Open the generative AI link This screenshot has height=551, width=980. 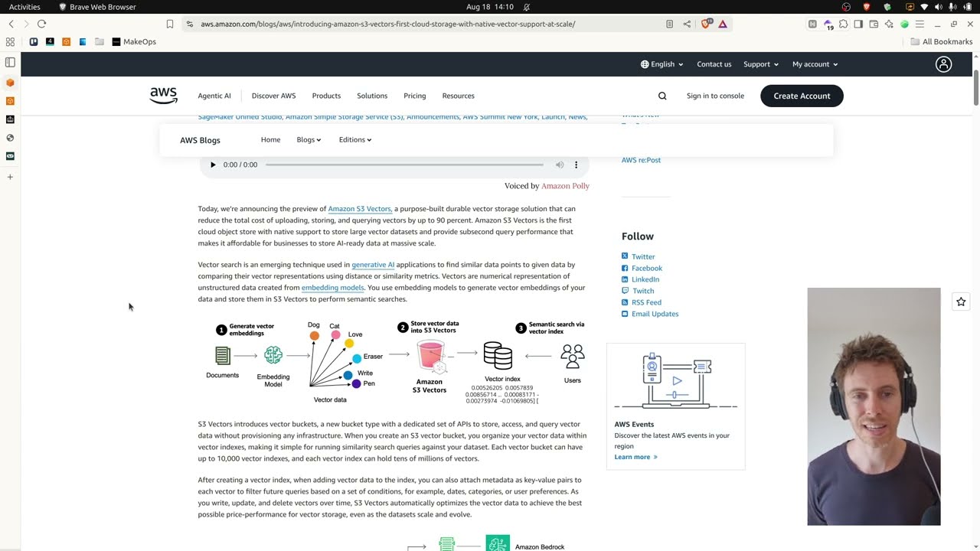coord(373,265)
